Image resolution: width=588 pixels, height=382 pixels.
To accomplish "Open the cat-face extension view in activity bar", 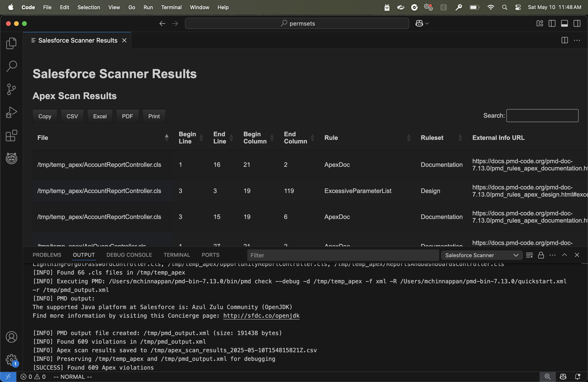I will tap(11, 158).
